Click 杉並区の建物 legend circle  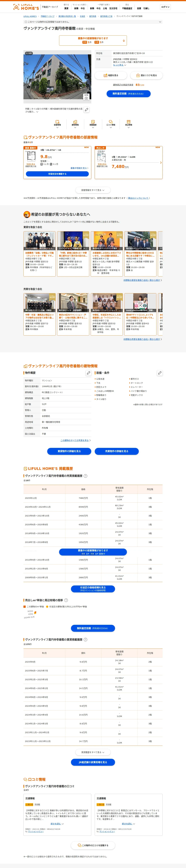[x=47, y=607]
